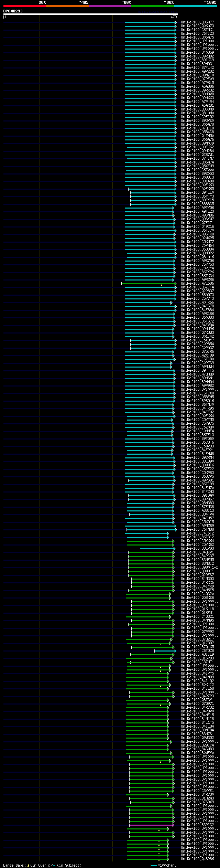220x868 pixels.
Task: Click the orange ~40% identity legend segment
Action: (67, 6)
